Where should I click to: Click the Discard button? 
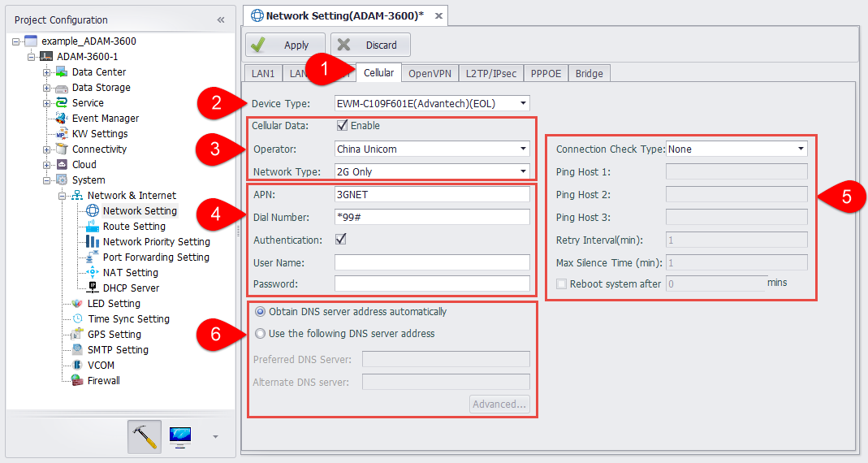[370, 45]
